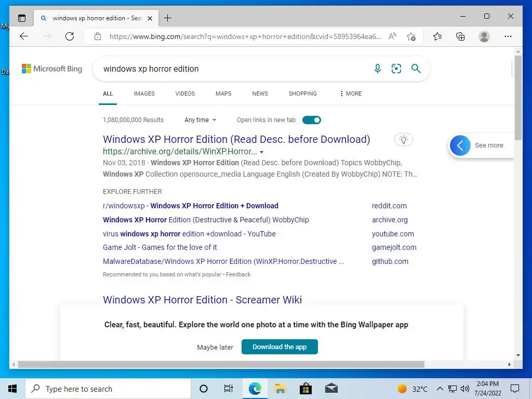Open virus windows xp horror YouTube link
This screenshot has height=399, width=532.
pos(189,234)
